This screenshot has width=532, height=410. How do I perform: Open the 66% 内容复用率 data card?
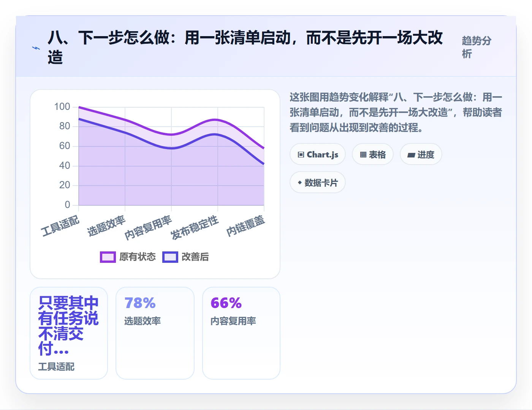[241, 333]
